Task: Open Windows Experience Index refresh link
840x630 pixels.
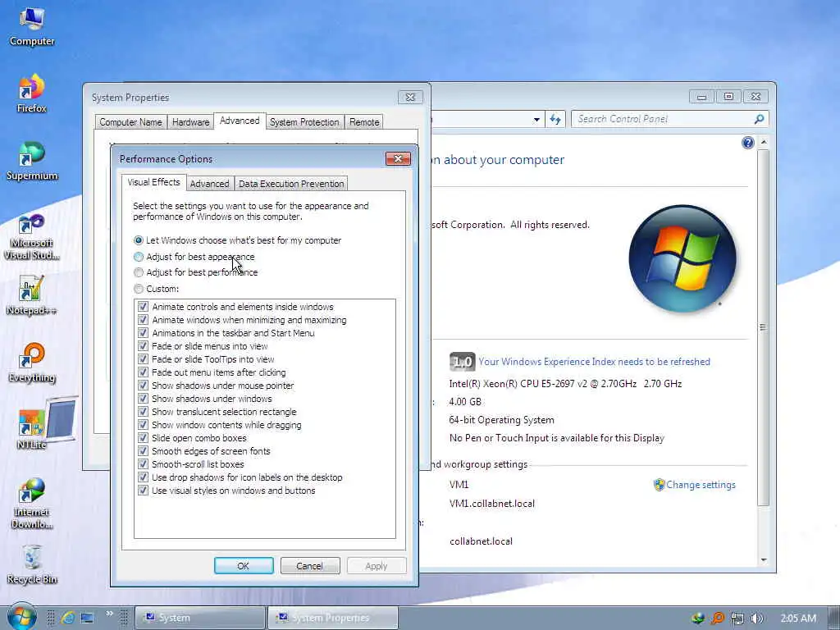Action: [594, 362]
